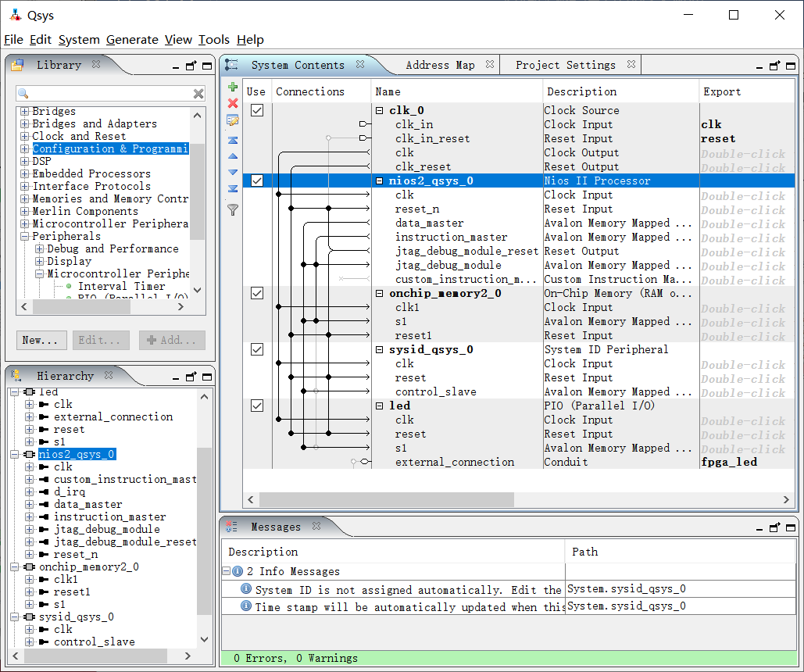Collapse the Peripherals library category
The image size is (804, 672).
[x=25, y=236]
